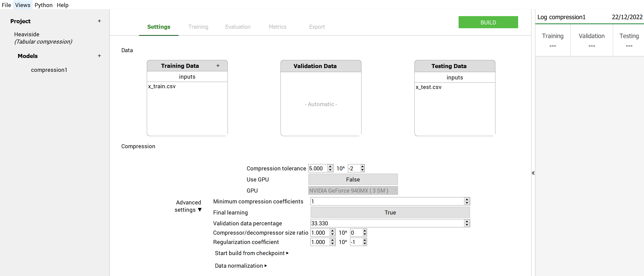The image size is (644, 276).
Task: Expand the Data normalization section
Action: 241,265
